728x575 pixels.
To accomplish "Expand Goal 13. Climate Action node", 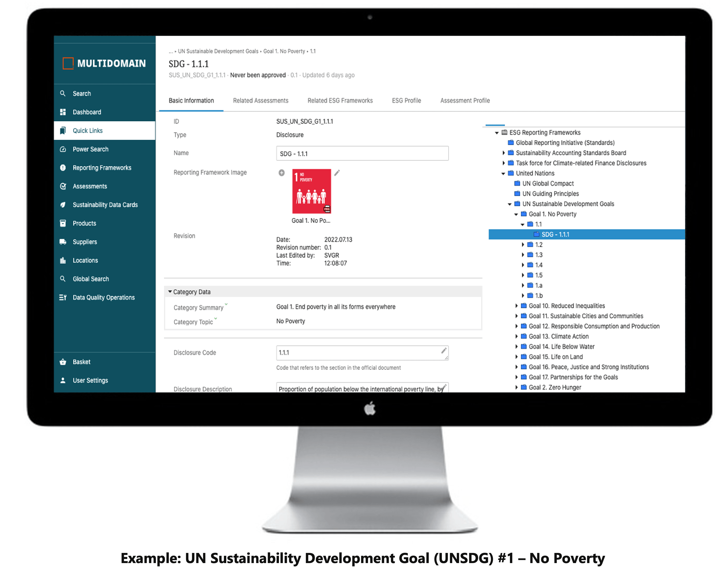I will coord(516,336).
